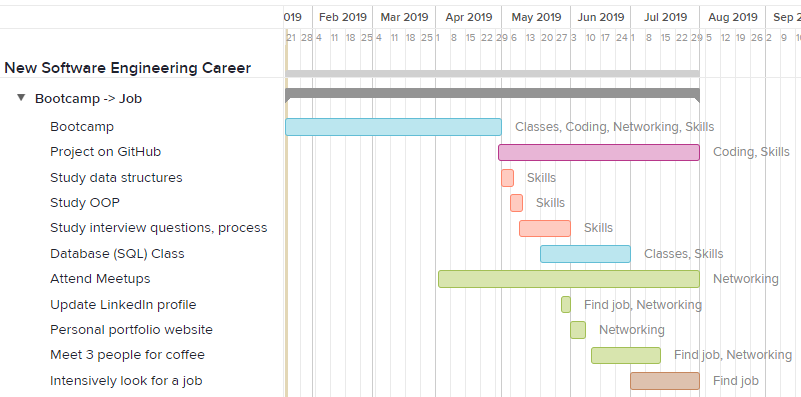Open the New Software Engineering Career project row
801x397 pixels.
pos(128,68)
